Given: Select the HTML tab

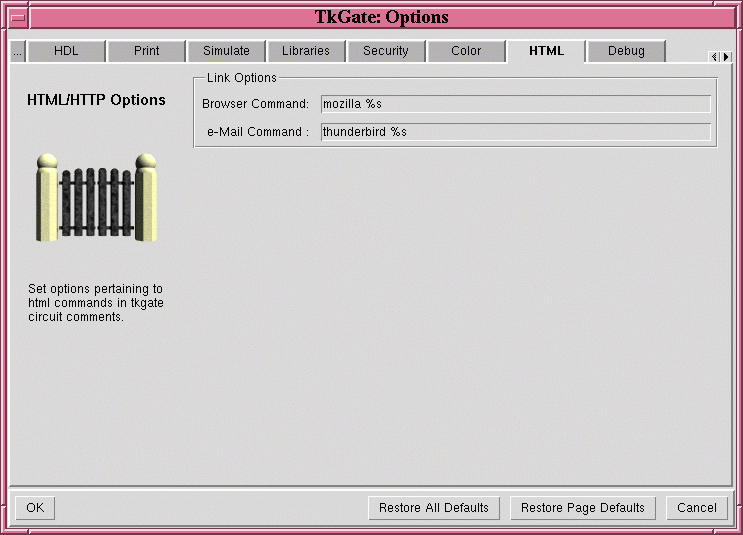Looking at the screenshot, I should pos(546,51).
